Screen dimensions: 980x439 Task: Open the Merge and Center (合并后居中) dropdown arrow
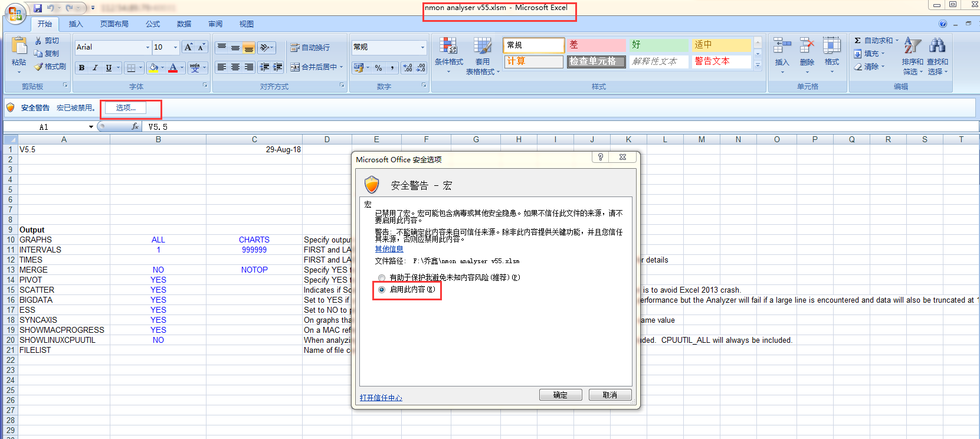342,67
